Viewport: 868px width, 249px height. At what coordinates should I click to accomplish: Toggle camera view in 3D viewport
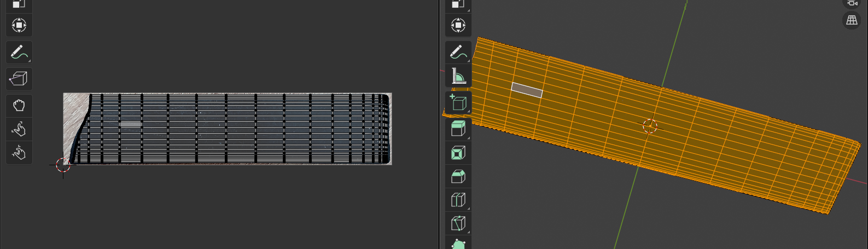tap(852, 3)
